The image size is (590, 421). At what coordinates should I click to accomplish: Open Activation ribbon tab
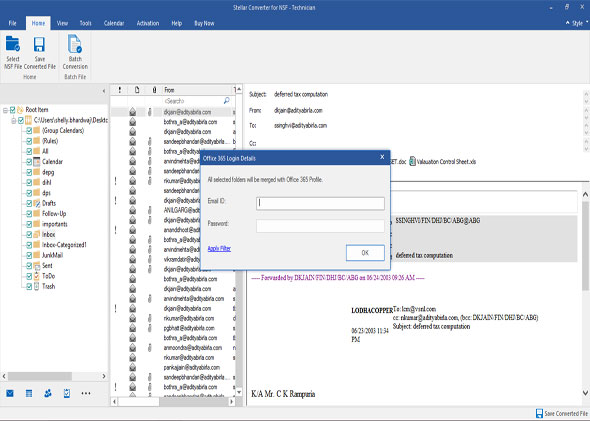tap(148, 23)
